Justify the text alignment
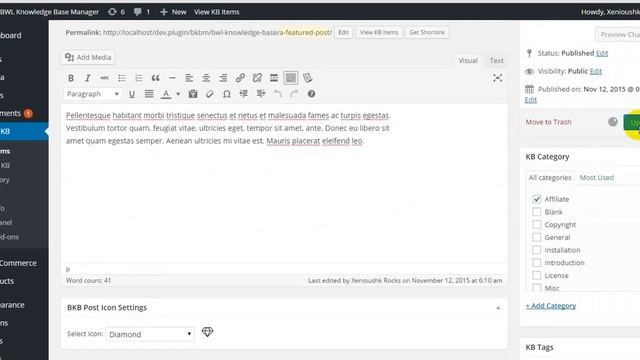Image resolution: width=640 pixels, height=360 pixels. click(149, 94)
